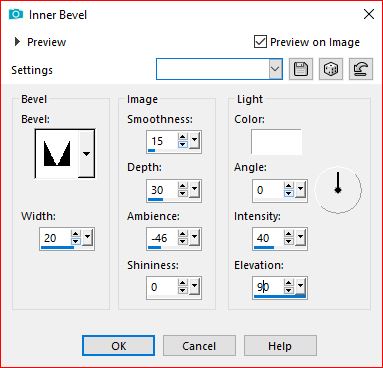Toggle the Preview on Image checkbox
Viewport: 383px width, 368px height.
(x=260, y=42)
